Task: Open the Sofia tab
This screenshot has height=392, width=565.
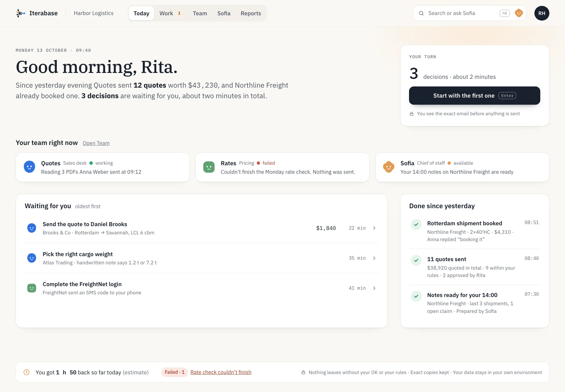Action: pyautogui.click(x=224, y=13)
